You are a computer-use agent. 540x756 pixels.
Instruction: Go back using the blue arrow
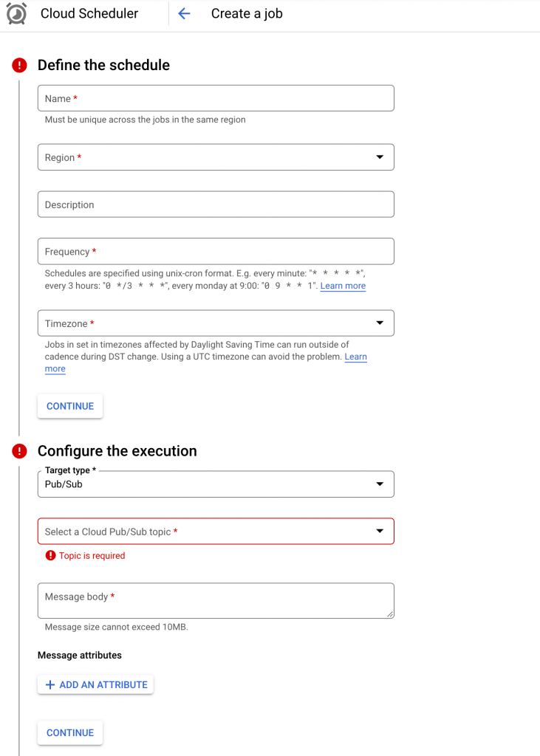(184, 13)
